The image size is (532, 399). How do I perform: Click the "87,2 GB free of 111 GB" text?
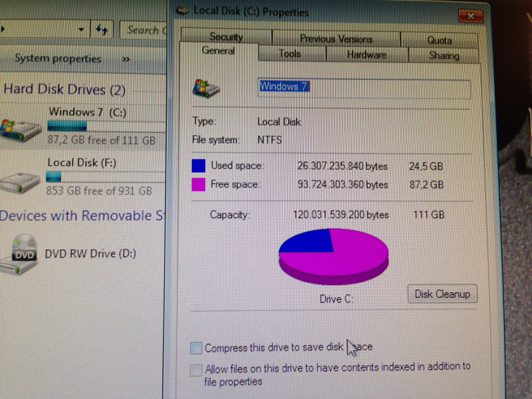tap(101, 140)
